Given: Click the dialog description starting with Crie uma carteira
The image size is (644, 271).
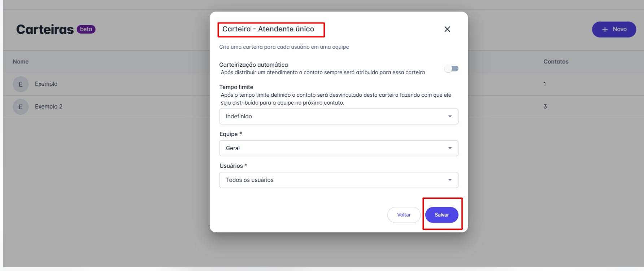Looking at the screenshot, I should pos(284,47).
